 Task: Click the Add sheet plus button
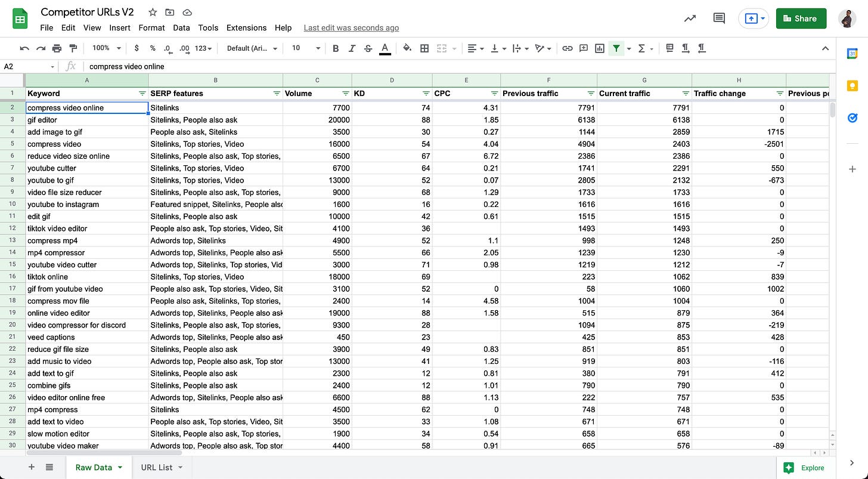(32, 467)
